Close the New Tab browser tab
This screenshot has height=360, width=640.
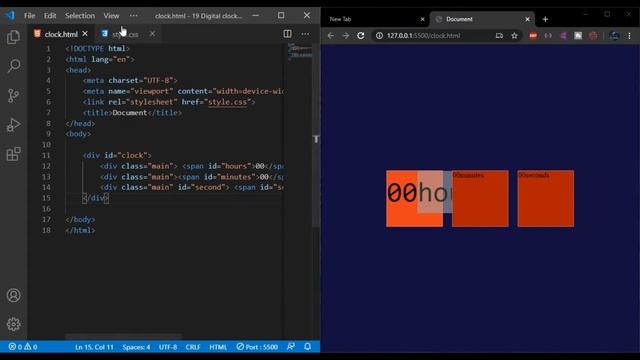pyautogui.click(x=422, y=19)
